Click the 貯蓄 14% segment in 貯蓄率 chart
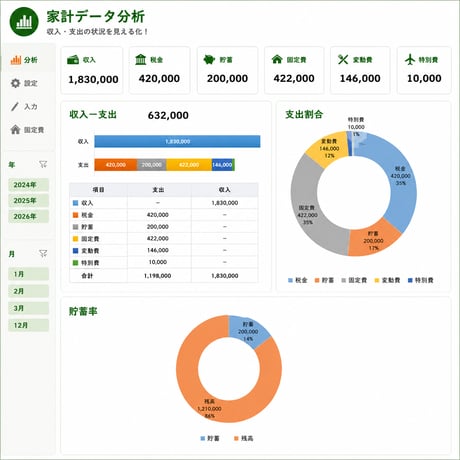The width and height of the screenshot is (460, 460). [x=248, y=331]
